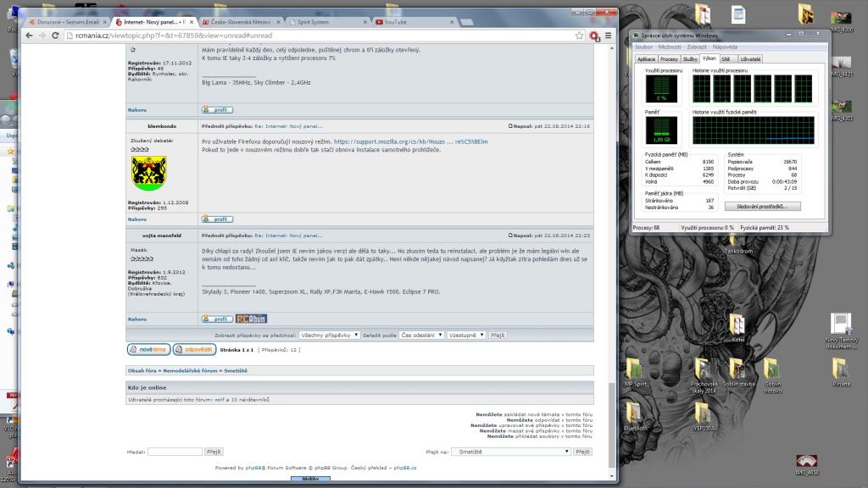868x488 pixels.
Task: Click the 'odpovědět' reply button
Action: 194,349
